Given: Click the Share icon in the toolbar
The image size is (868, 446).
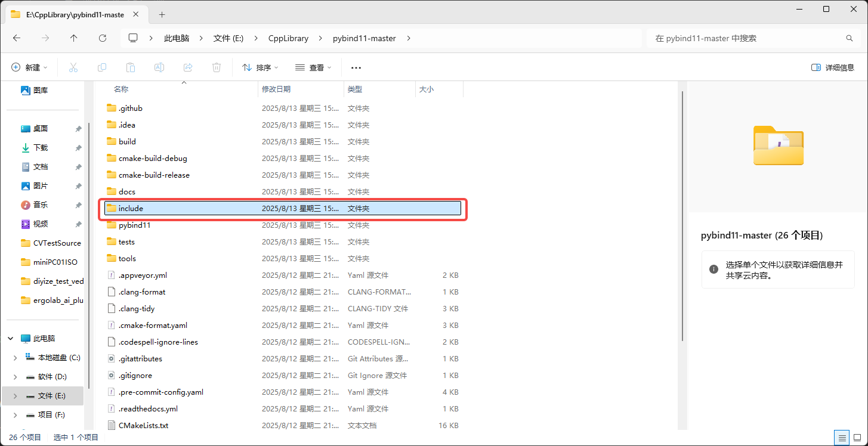Looking at the screenshot, I should (188, 67).
